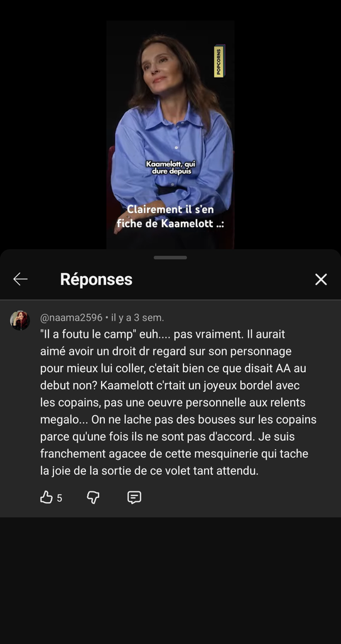
Task: Close the Réponses panel with X
Action: 321,279
